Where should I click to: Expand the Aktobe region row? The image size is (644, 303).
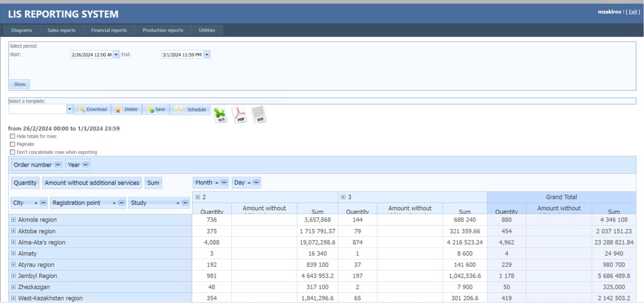[14, 231]
